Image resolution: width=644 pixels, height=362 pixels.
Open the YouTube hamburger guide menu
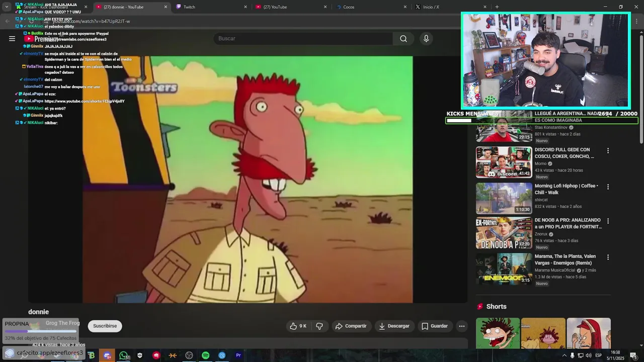pyautogui.click(x=12, y=39)
